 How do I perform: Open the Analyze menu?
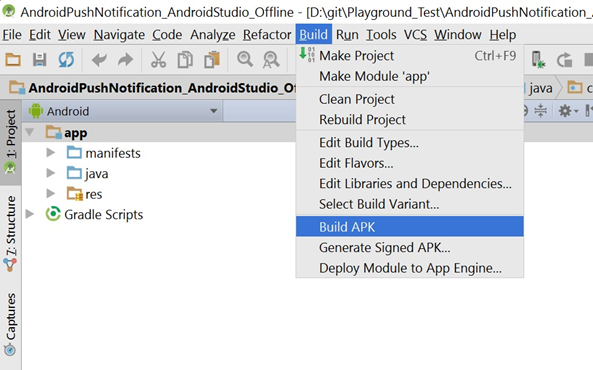coord(213,35)
